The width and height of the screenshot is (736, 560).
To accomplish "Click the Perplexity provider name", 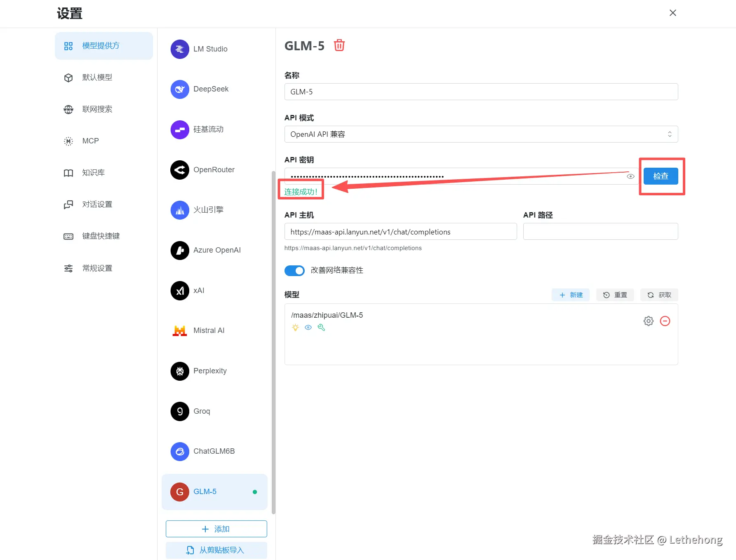I will [210, 371].
